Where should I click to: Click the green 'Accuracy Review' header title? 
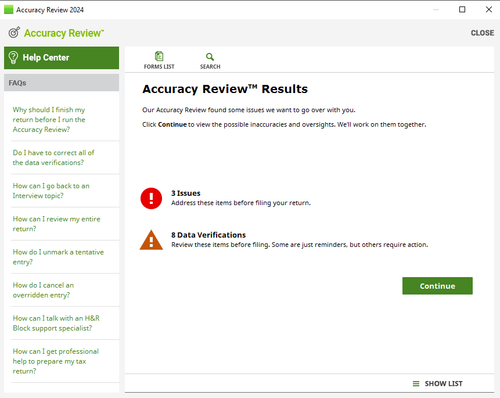[x=64, y=33]
